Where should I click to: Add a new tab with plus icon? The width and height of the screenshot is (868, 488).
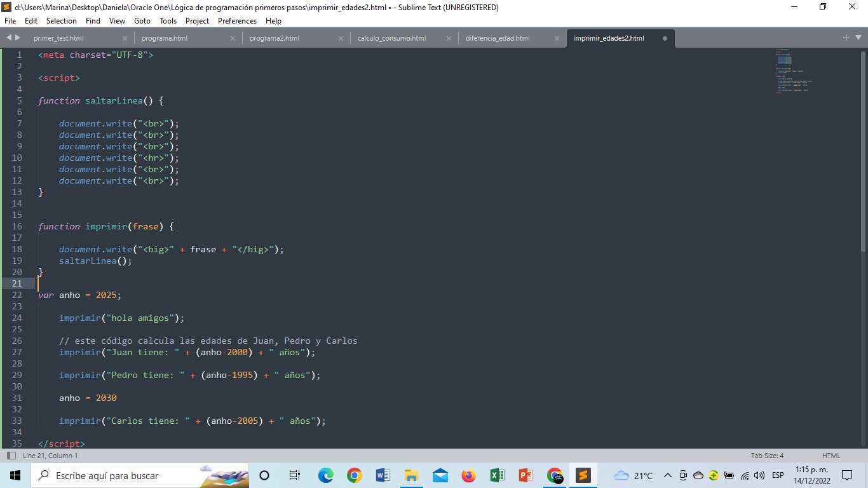846,37
